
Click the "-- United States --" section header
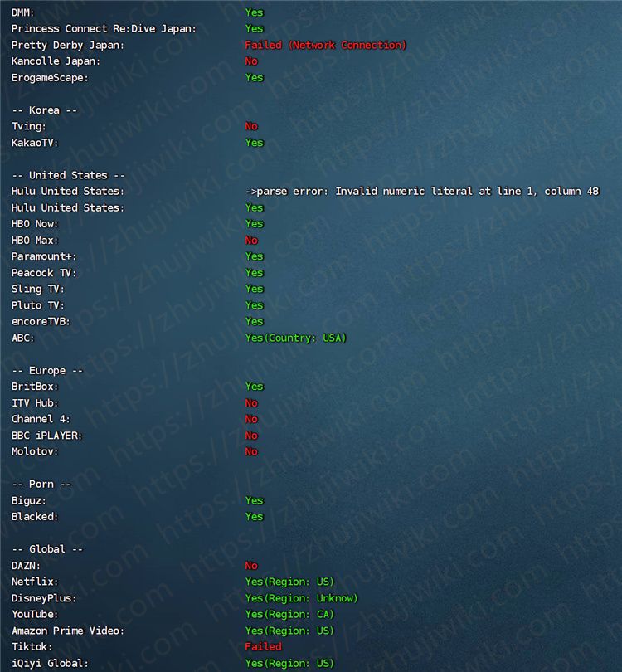click(x=68, y=175)
